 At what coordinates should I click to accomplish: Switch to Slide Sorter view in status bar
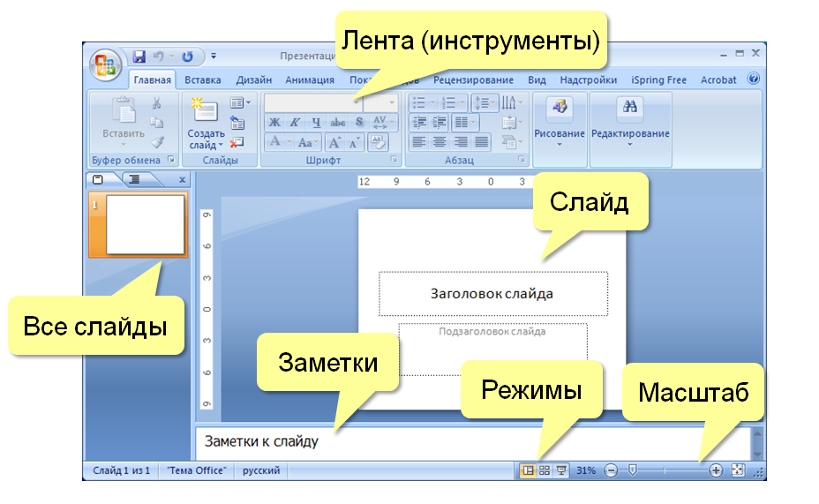[x=545, y=470]
